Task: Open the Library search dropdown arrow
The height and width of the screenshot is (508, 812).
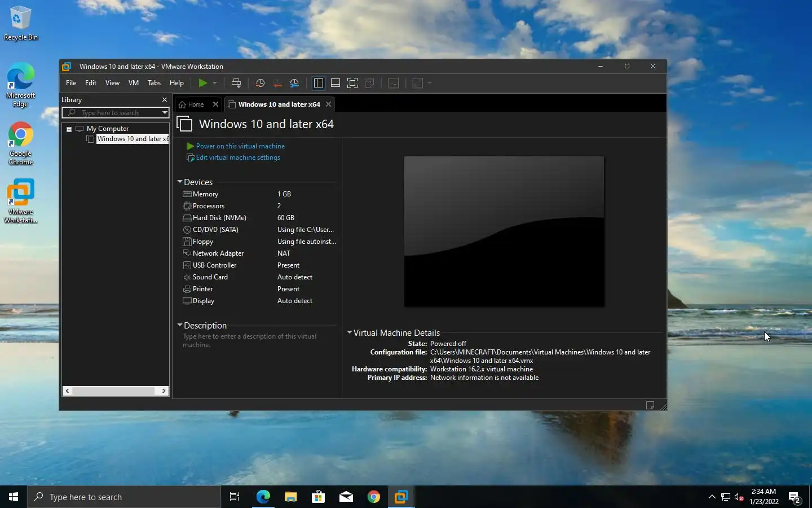Action: (165, 113)
